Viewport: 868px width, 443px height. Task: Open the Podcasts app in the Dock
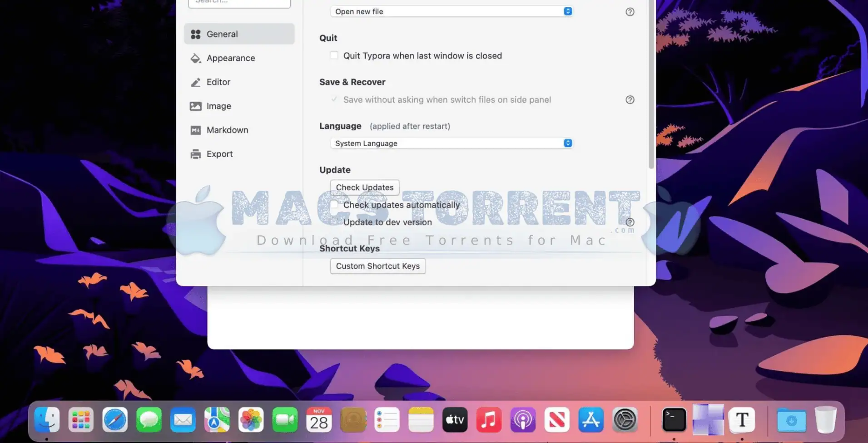click(523, 419)
